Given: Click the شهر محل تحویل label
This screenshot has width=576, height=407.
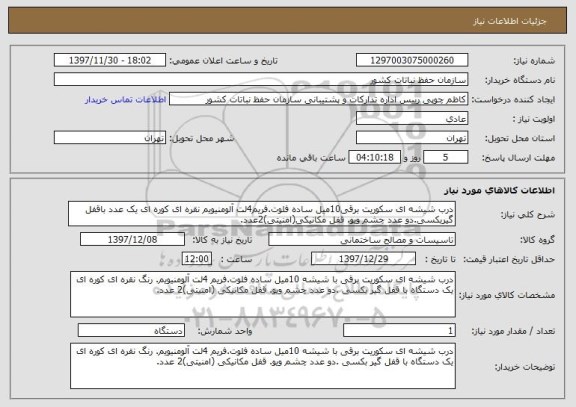Looking at the screenshot, I should click(x=202, y=139).
